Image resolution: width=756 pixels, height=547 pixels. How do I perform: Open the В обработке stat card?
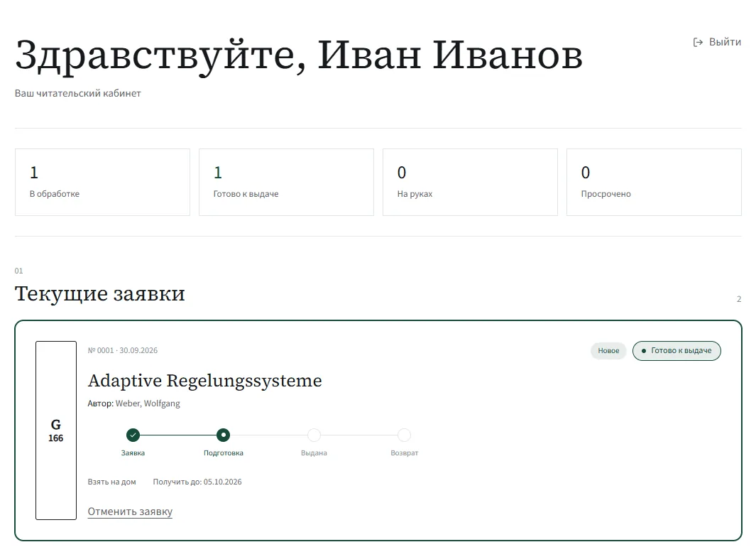tap(103, 183)
